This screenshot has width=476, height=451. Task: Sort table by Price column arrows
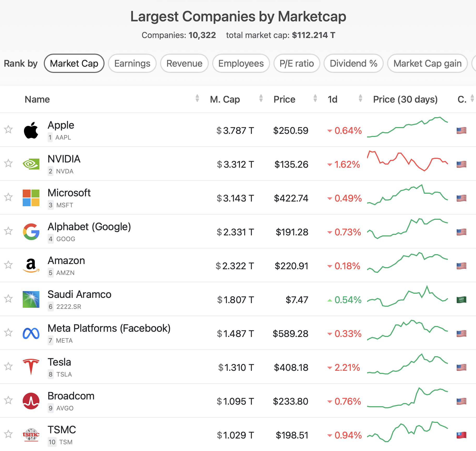click(x=315, y=98)
